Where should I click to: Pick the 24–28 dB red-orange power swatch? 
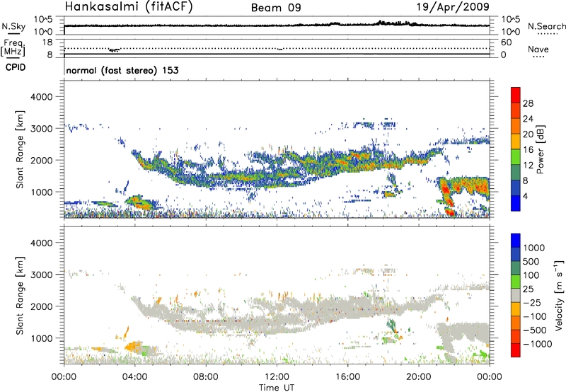click(516, 110)
